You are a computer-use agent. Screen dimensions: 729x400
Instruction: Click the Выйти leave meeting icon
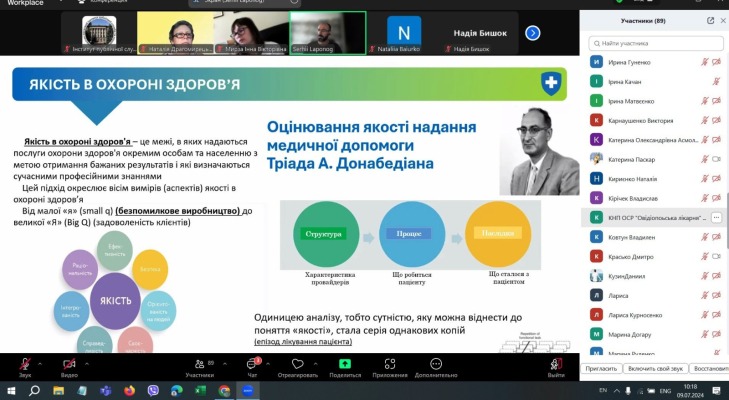pos(556,364)
